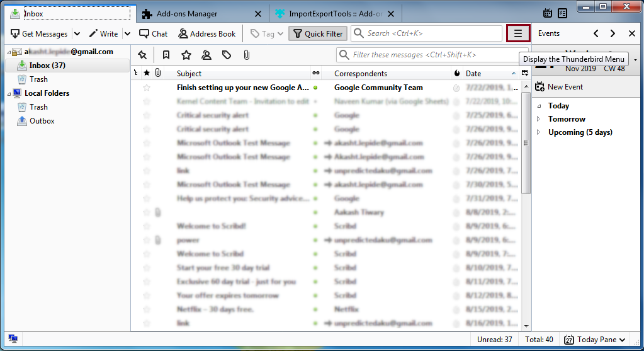This screenshot has height=351, width=644.
Task: Pin the quick filter settings
Action: (x=142, y=55)
